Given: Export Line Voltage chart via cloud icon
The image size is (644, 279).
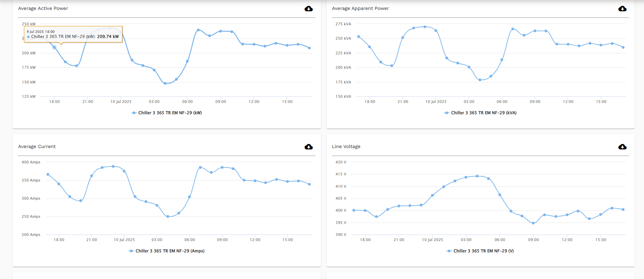Looking at the screenshot, I should 622,147.
